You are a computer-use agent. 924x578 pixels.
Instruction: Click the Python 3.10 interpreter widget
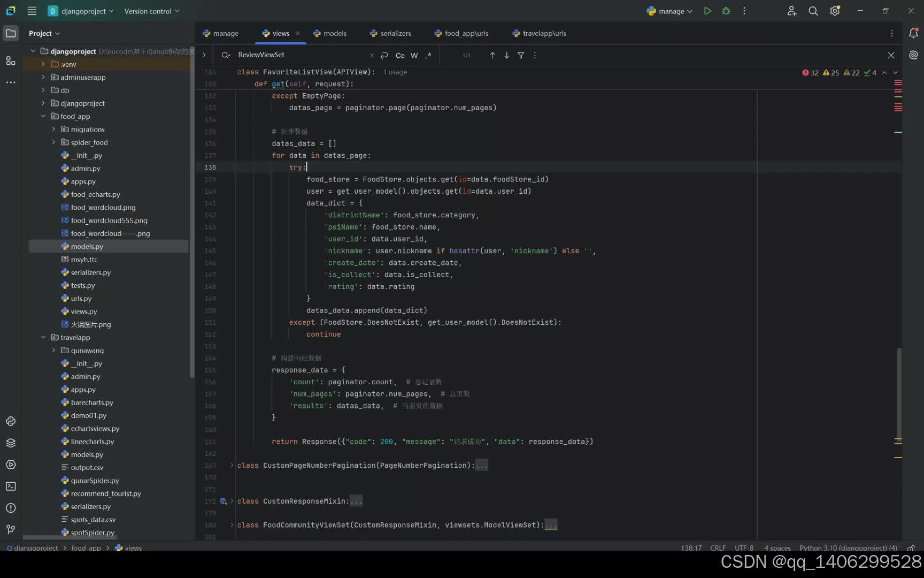tap(848, 547)
